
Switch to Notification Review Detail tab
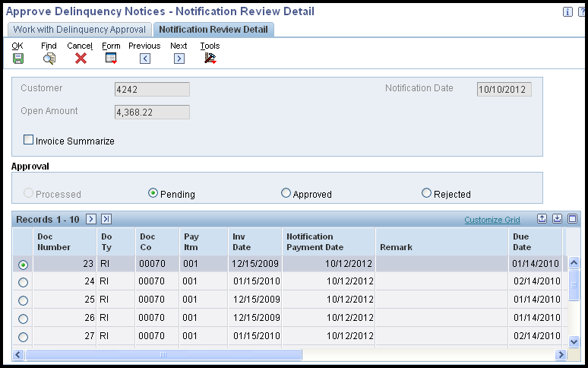click(x=213, y=30)
